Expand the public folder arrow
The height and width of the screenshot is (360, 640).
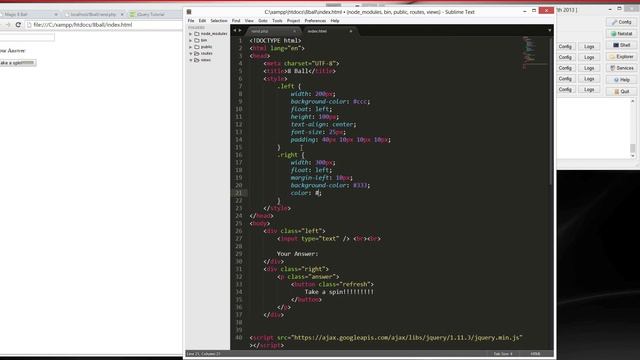click(x=191, y=47)
